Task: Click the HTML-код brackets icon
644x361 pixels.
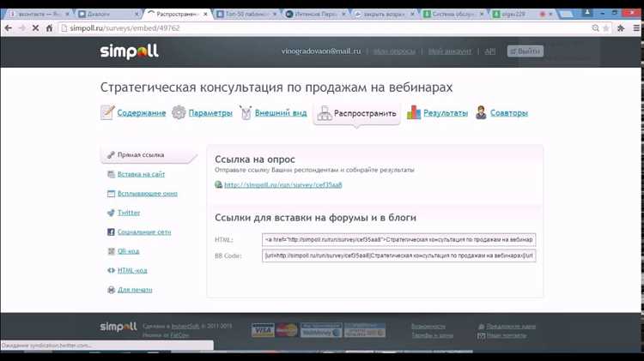Action: point(111,270)
